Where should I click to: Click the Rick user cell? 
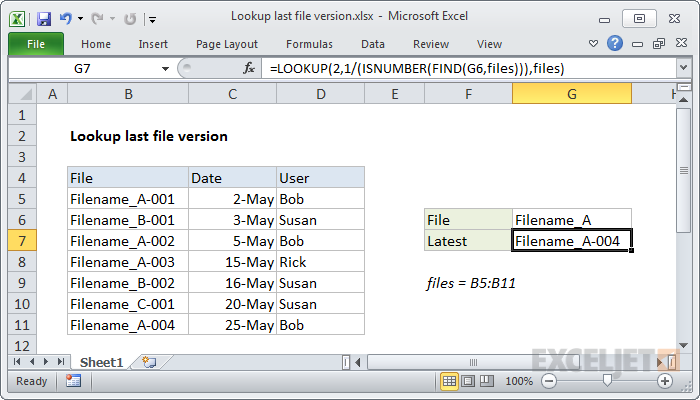tap(321, 262)
